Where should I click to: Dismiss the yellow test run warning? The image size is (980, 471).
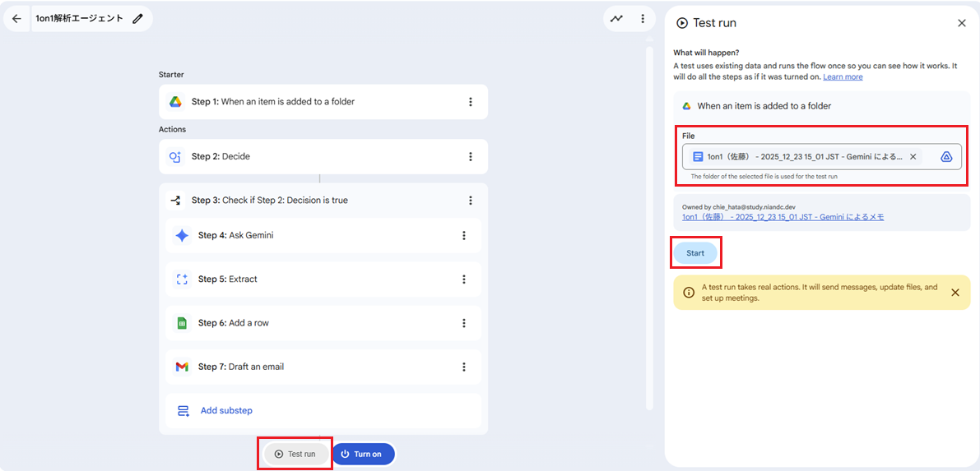click(x=954, y=293)
